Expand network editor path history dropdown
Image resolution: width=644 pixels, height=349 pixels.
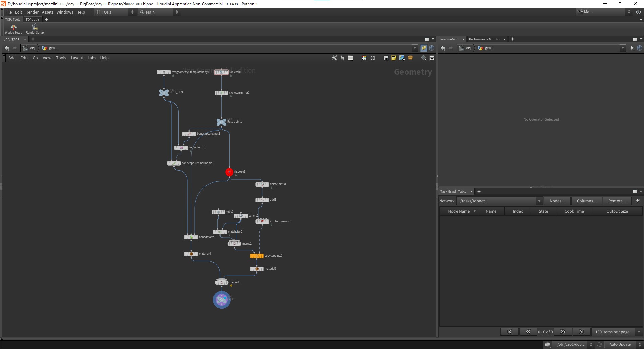[x=415, y=48]
